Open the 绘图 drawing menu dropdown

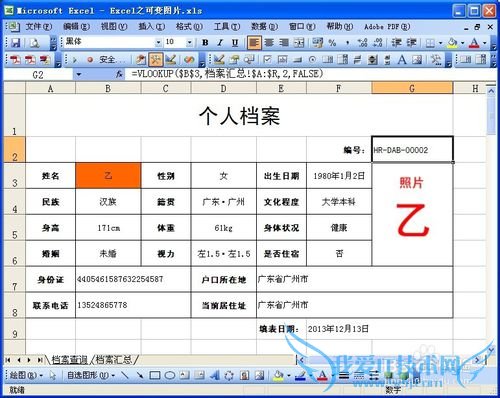click(27, 376)
